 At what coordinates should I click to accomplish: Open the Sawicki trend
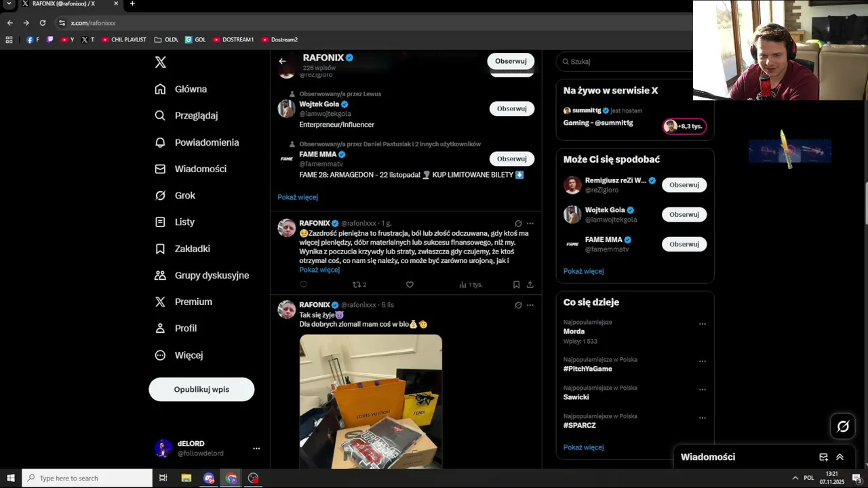point(576,397)
